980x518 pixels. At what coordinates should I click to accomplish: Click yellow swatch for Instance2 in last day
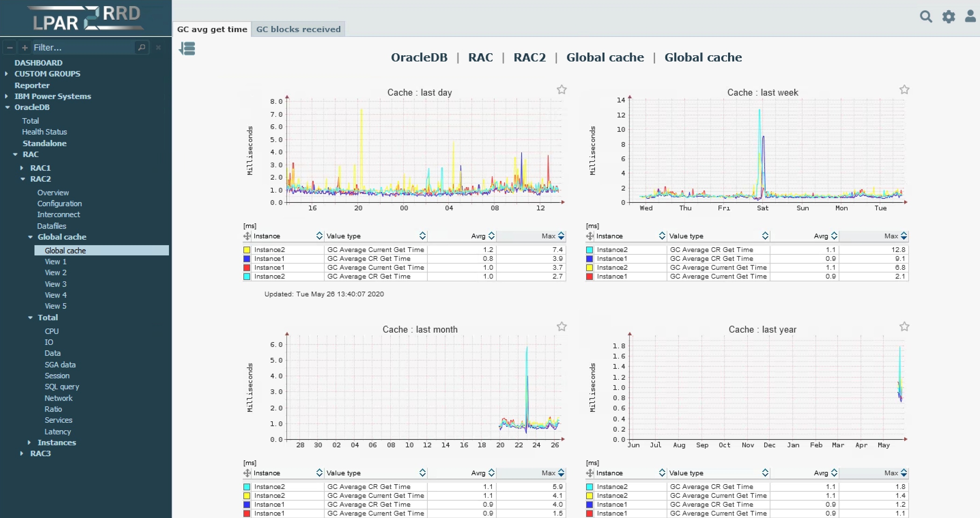point(247,250)
